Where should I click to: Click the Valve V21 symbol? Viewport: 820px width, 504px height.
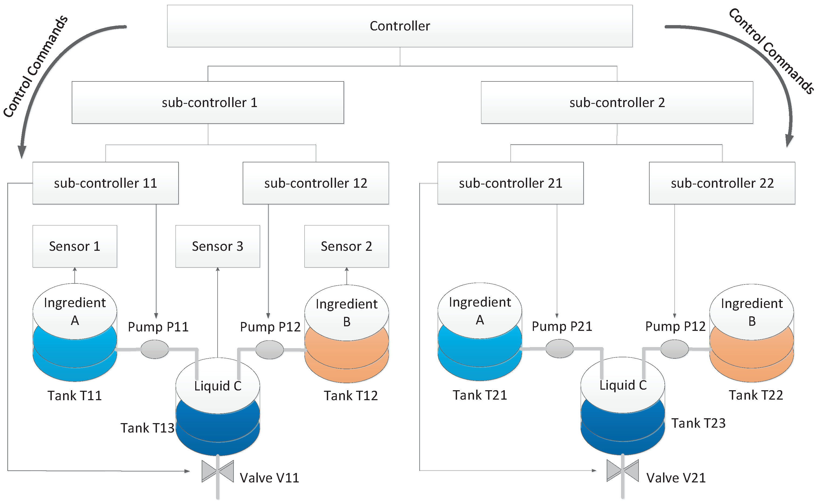623,471
